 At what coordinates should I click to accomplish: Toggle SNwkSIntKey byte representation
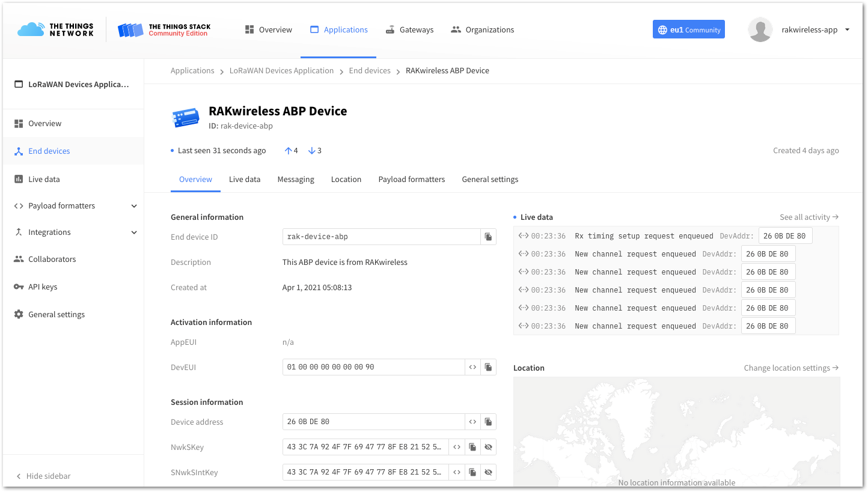point(457,472)
